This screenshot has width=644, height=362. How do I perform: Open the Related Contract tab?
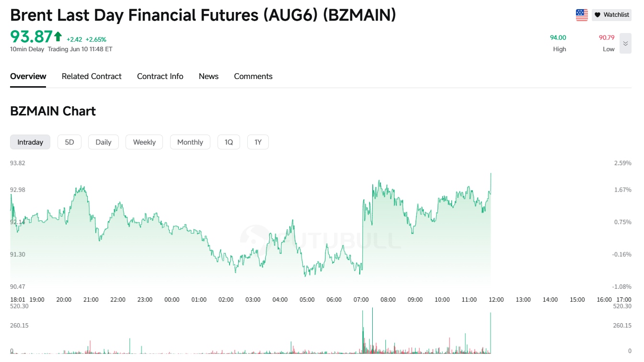[92, 76]
